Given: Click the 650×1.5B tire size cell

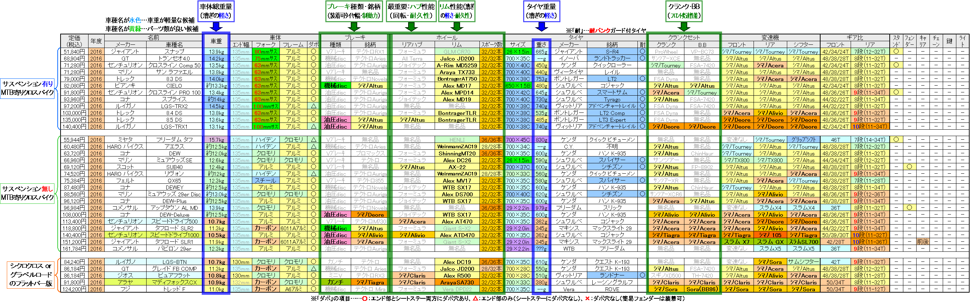Looking at the screenshot, I should 518,86.
